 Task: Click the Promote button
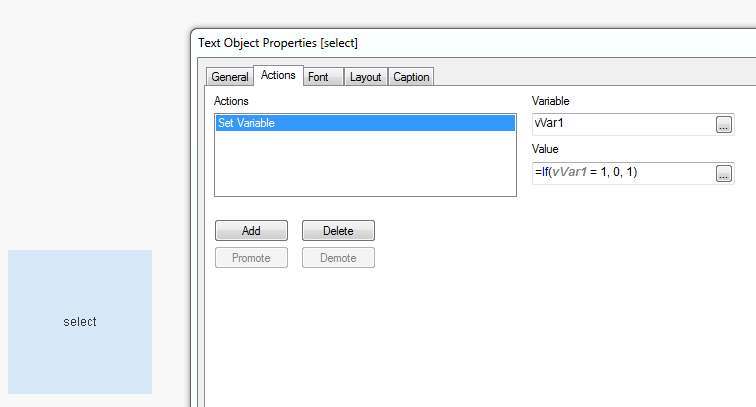(251, 258)
